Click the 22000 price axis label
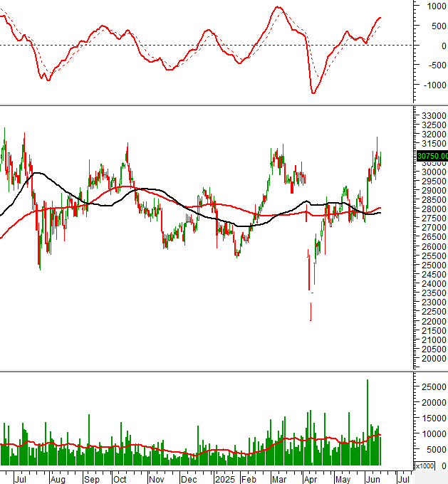This screenshot has width=448, height=484. [x=434, y=321]
